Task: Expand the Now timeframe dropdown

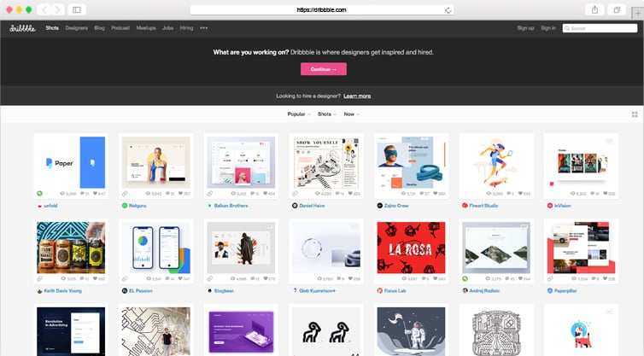Action: (x=351, y=114)
